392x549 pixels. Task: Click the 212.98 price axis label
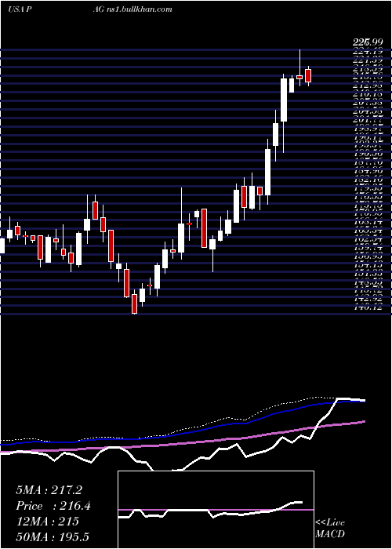click(367, 85)
